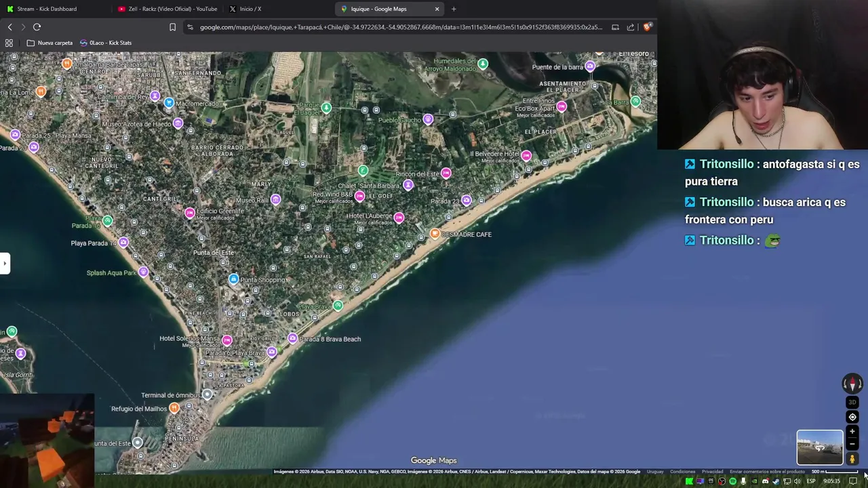Image resolution: width=868 pixels, height=488 pixels.
Task: Open the Windows notification center icon
Action: pos(853,481)
